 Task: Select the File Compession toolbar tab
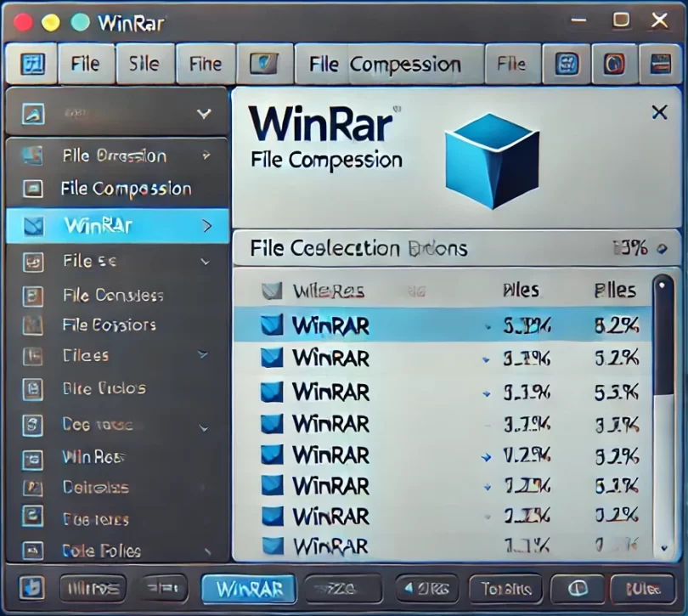388,64
